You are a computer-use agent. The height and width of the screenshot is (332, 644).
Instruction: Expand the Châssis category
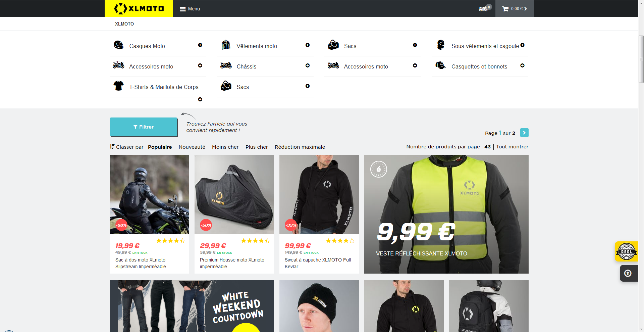click(308, 65)
